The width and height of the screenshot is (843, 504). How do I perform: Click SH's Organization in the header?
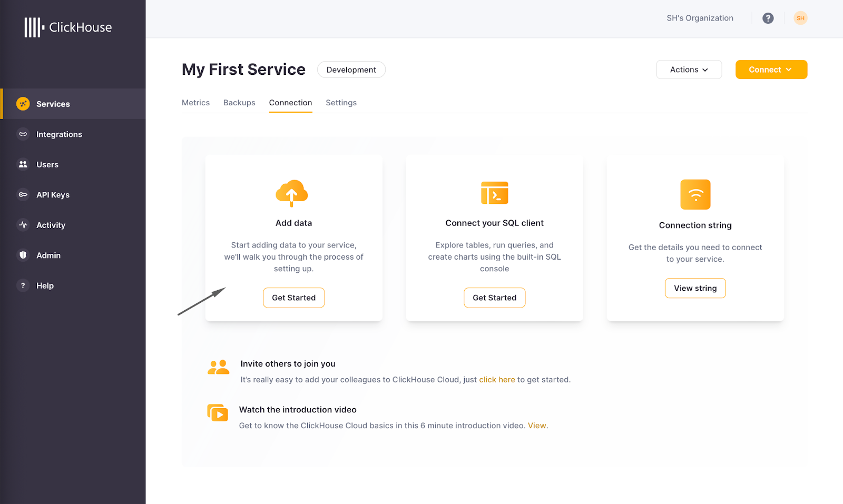tap(700, 18)
